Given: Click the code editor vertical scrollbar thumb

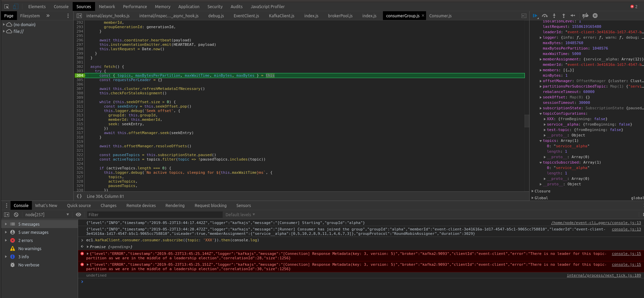Looking at the screenshot, I should (527, 121).
